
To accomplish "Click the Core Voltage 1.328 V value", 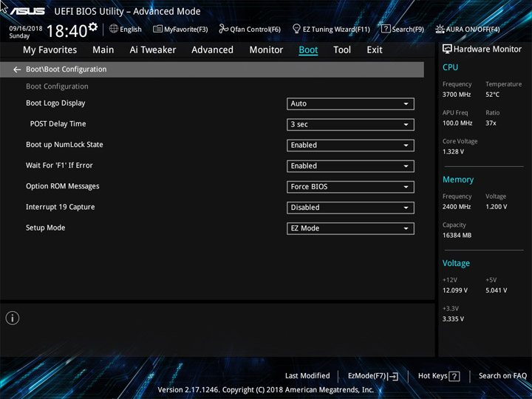I will [453, 151].
